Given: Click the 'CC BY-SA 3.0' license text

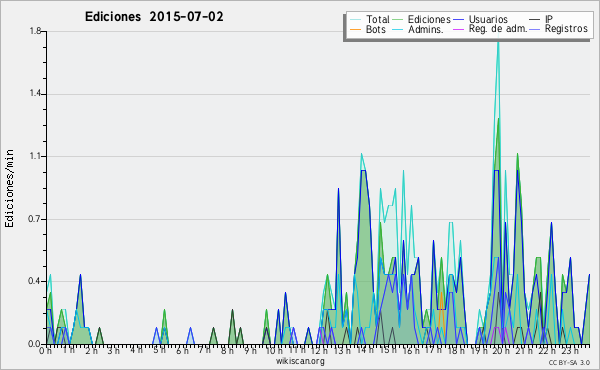Looking at the screenshot, I should 569,362.
